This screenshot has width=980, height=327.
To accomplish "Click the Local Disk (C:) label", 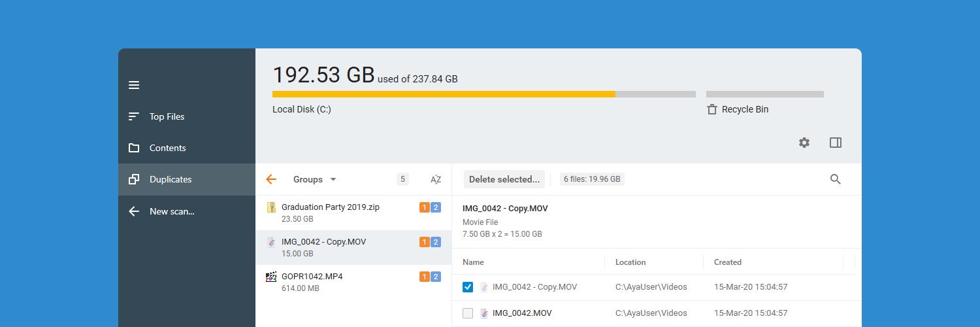I will click(302, 109).
